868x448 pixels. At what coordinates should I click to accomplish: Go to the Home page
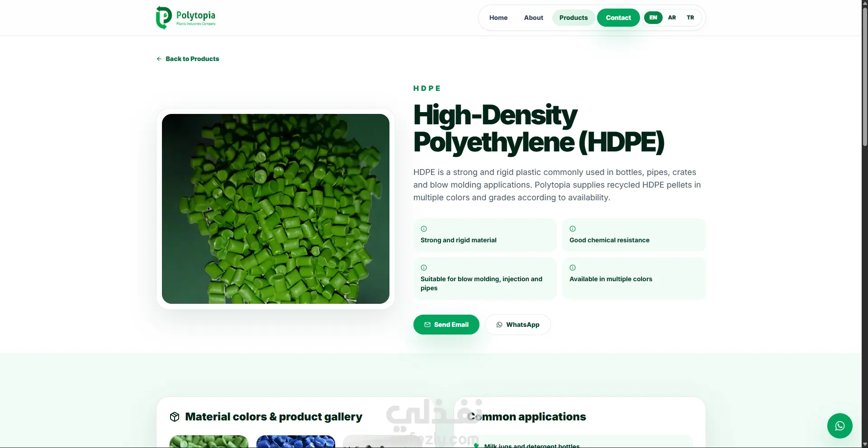pyautogui.click(x=498, y=18)
